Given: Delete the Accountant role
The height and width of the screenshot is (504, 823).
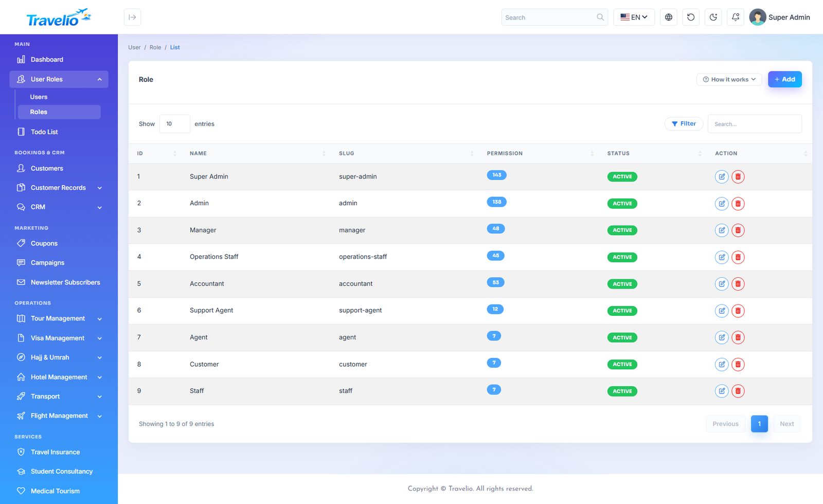Looking at the screenshot, I should 738,284.
